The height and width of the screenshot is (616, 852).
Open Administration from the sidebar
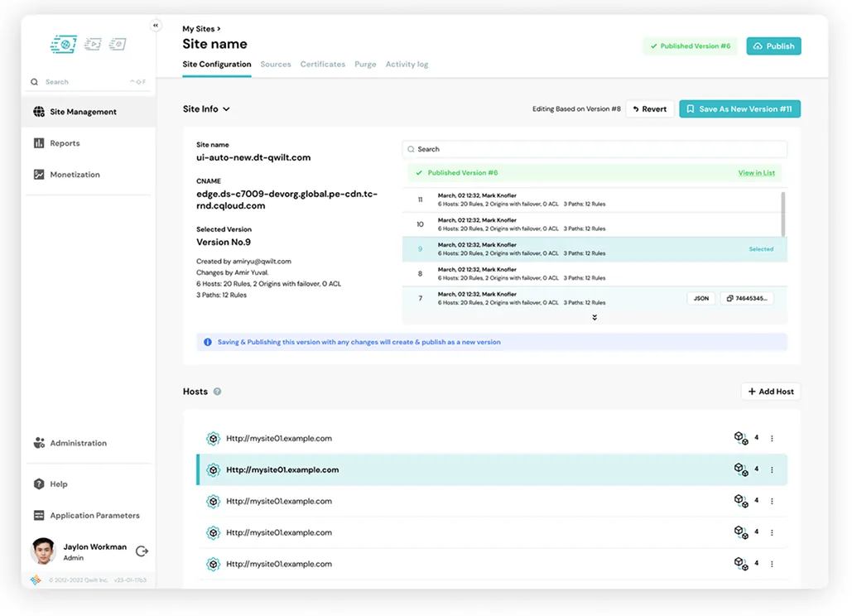89,443
